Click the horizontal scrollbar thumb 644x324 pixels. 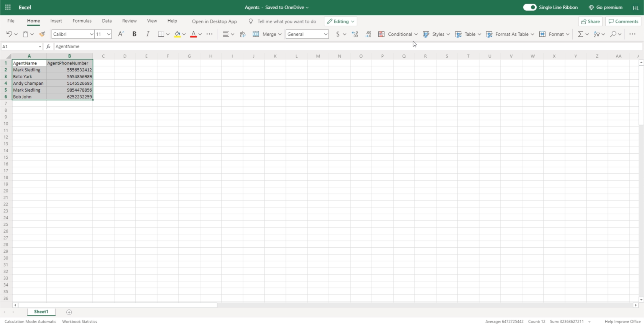(x=118, y=305)
